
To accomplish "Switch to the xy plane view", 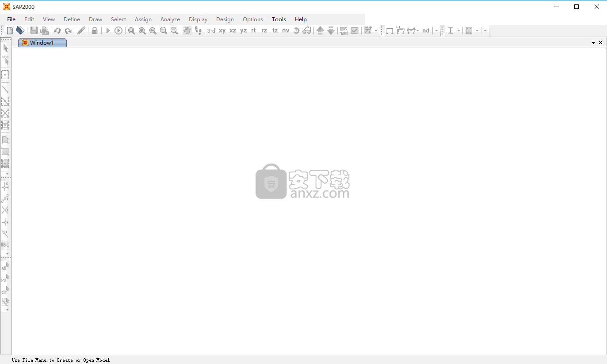I will click(x=222, y=30).
